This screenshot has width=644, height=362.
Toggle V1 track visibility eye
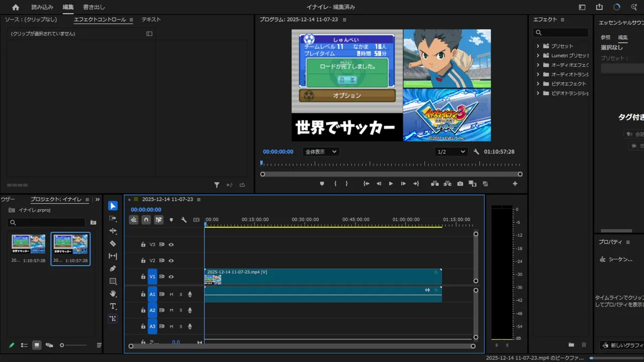coord(171,277)
